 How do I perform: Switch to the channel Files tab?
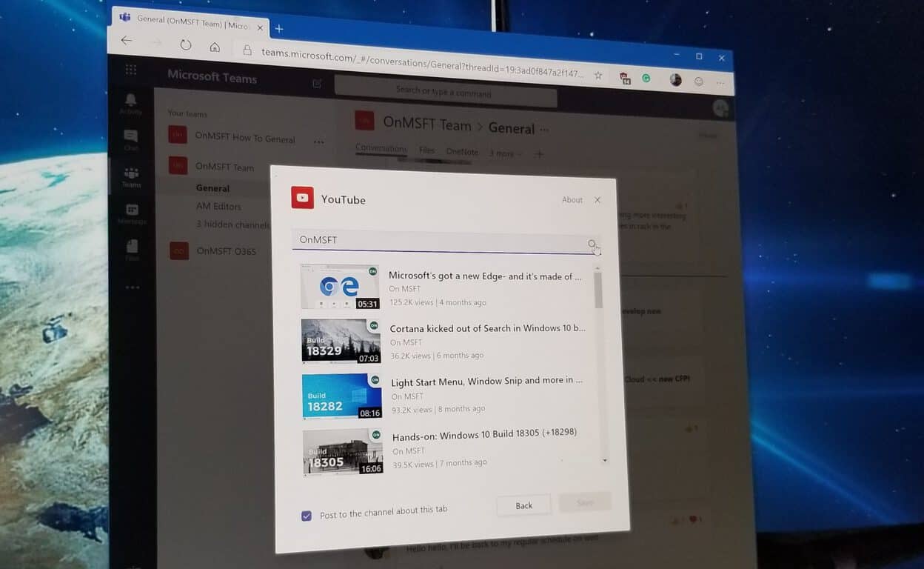point(426,150)
